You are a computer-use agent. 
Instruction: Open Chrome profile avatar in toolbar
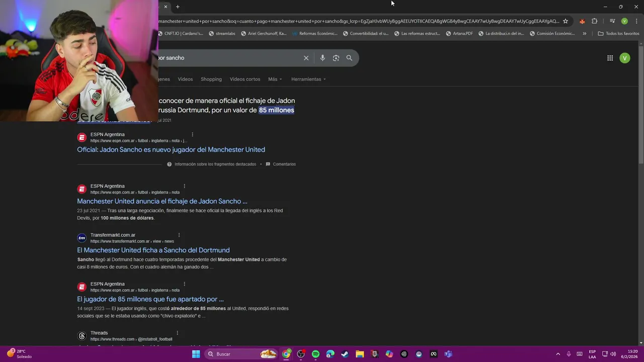click(624, 21)
